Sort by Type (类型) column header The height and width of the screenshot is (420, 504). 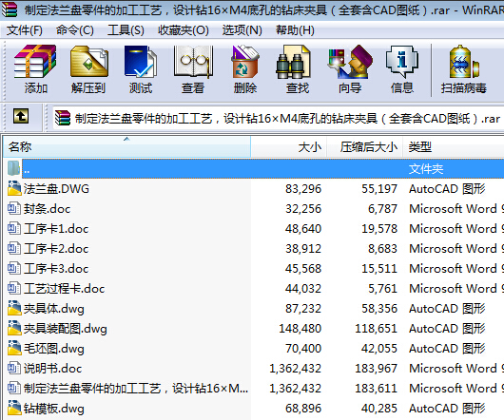click(x=454, y=146)
